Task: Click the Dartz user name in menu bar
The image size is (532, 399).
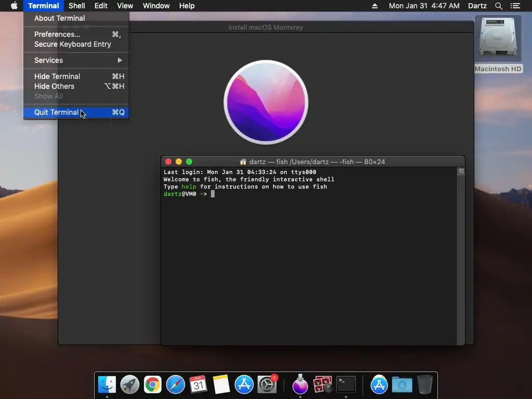Action: (x=477, y=6)
